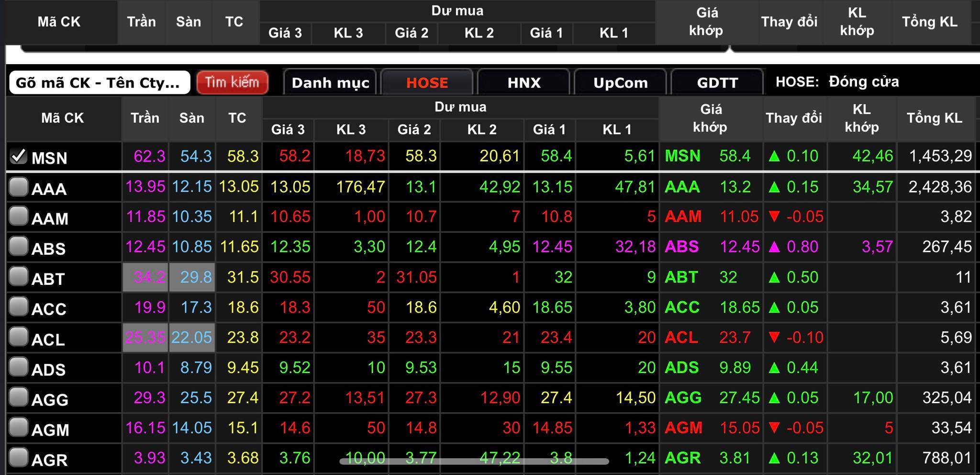This screenshot has width=980, height=475.
Task: Click the stock code search field
Action: click(x=100, y=82)
